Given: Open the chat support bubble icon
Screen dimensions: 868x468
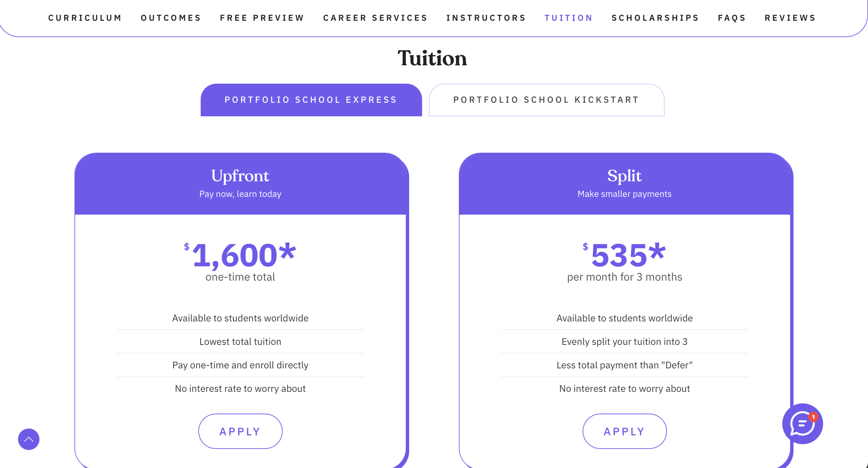Looking at the screenshot, I should pyautogui.click(x=802, y=423).
